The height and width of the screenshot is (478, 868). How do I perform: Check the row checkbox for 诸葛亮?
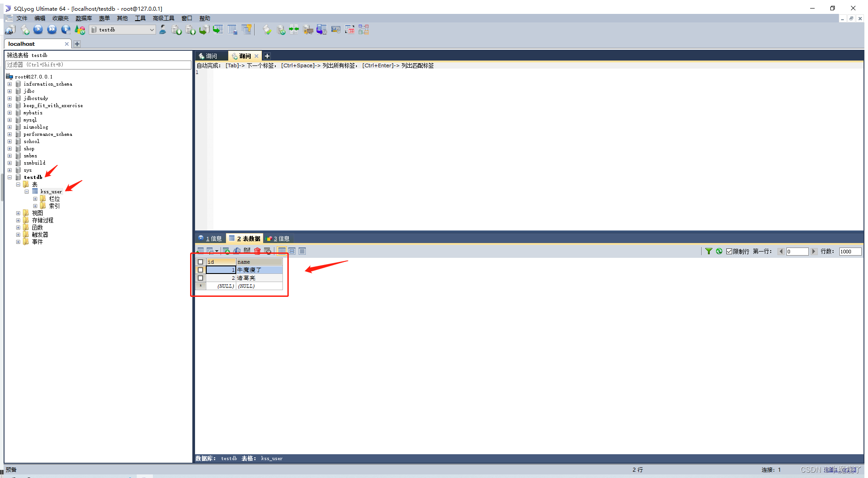(x=200, y=278)
